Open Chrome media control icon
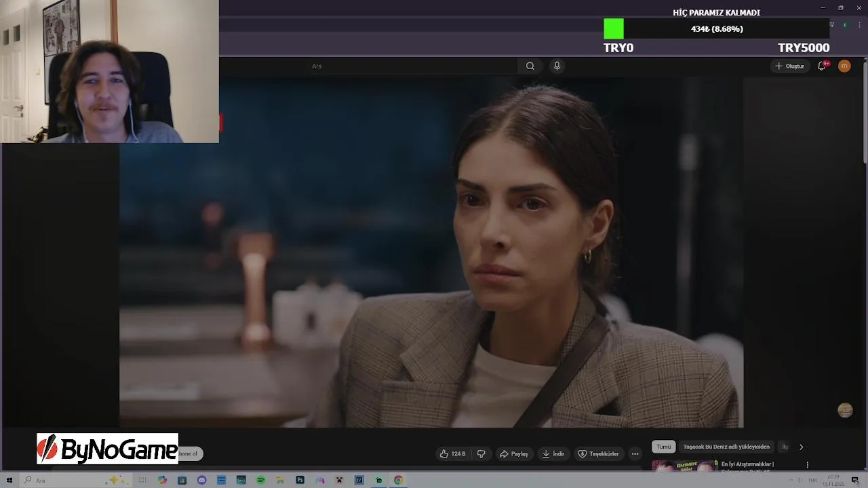This screenshot has width=868, height=488. click(x=832, y=25)
